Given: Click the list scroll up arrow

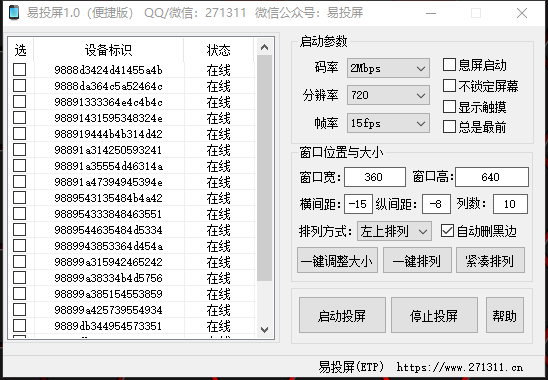Looking at the screenshot, I should coord(265,47).
